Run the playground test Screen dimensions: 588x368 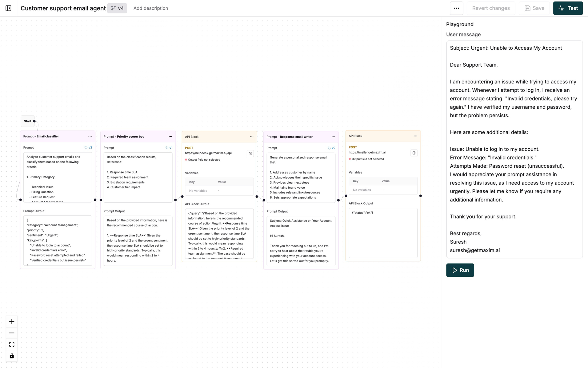pos(460,270)
